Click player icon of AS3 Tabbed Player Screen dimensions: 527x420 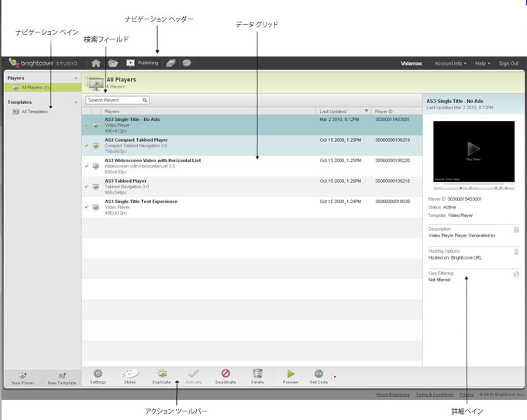tap(96, 187)
